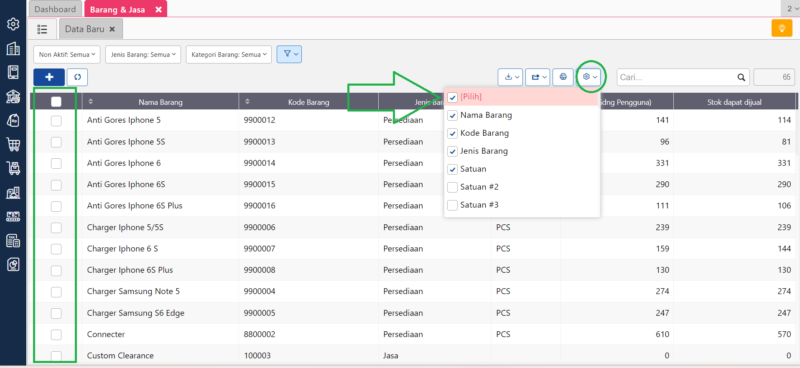Click the printer icon button
800x368 pixels.
(x=563, y=77)
